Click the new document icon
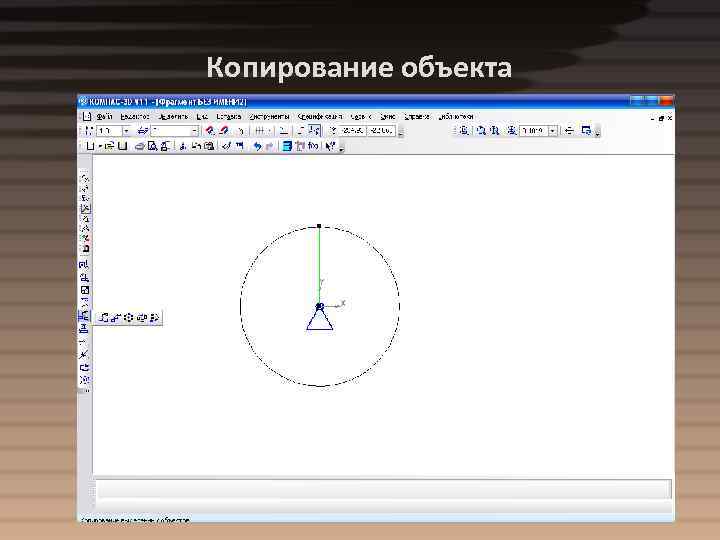Image resolution: width=720 pixels, height=540 pixels. click(x=90, y=146)
